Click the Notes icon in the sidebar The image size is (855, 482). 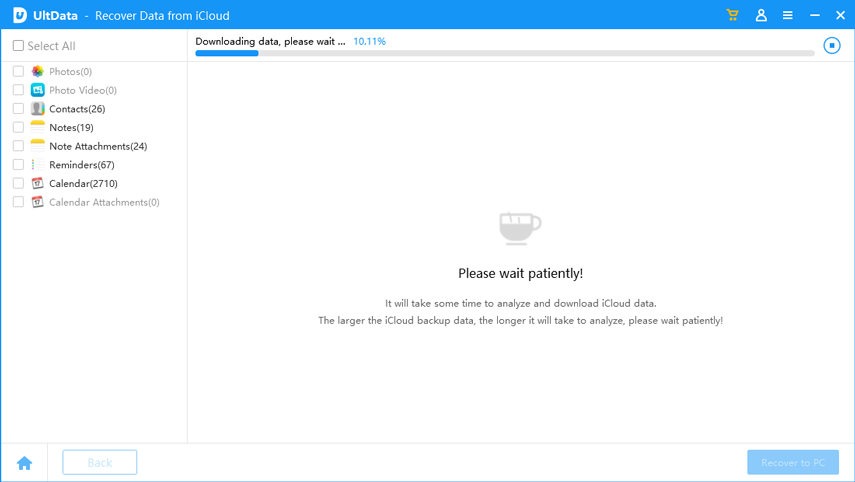(x=38, y=128)
